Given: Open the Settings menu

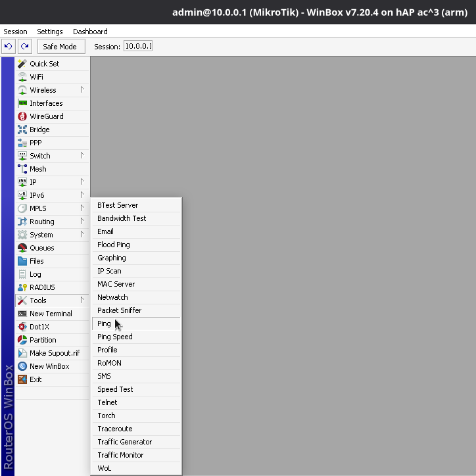Looking at the screenshot, I should (50, 32).
